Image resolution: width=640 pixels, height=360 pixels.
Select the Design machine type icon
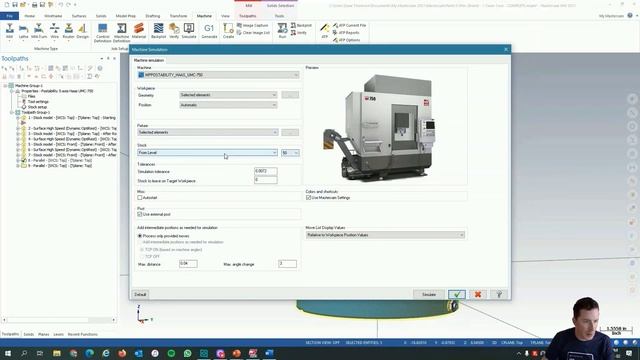[x=82, y=31]
